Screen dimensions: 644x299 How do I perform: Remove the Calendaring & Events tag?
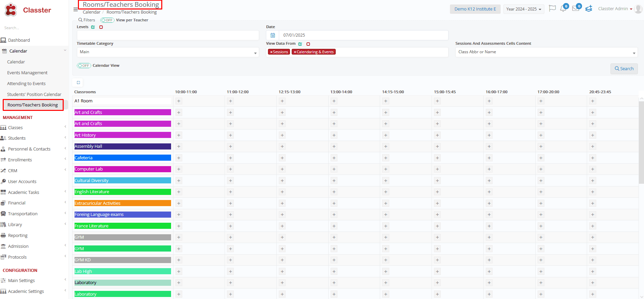295,52
